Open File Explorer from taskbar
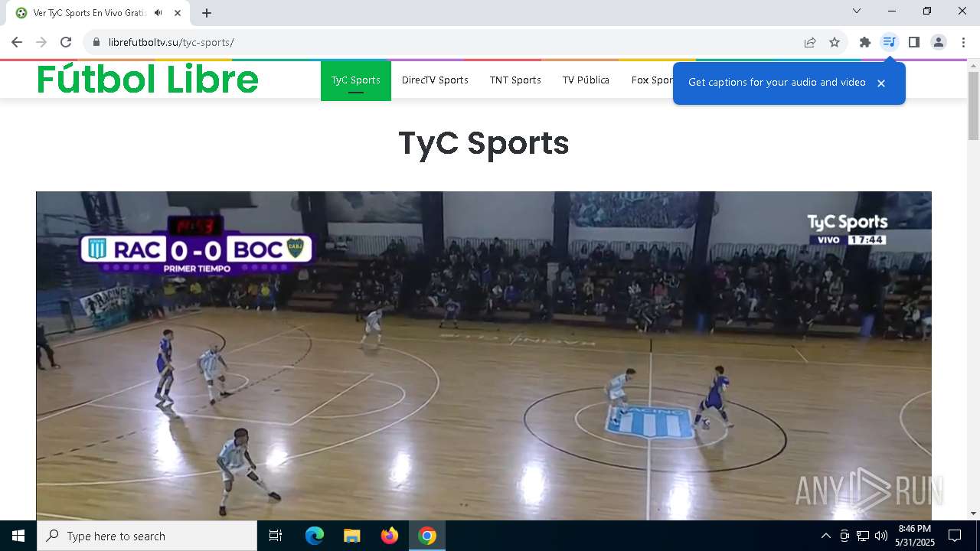This screenshot has height=551, width=980. click(352, 536)
